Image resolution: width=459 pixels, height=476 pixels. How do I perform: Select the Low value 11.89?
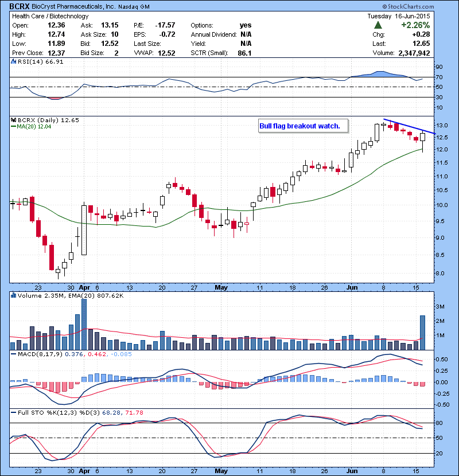pos(56,44)
